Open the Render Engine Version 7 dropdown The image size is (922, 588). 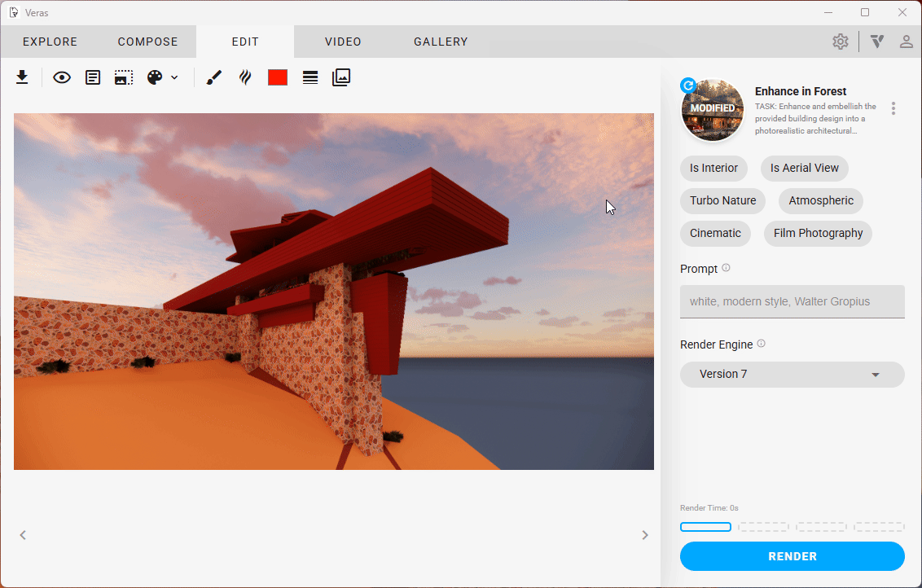(792, 375)
